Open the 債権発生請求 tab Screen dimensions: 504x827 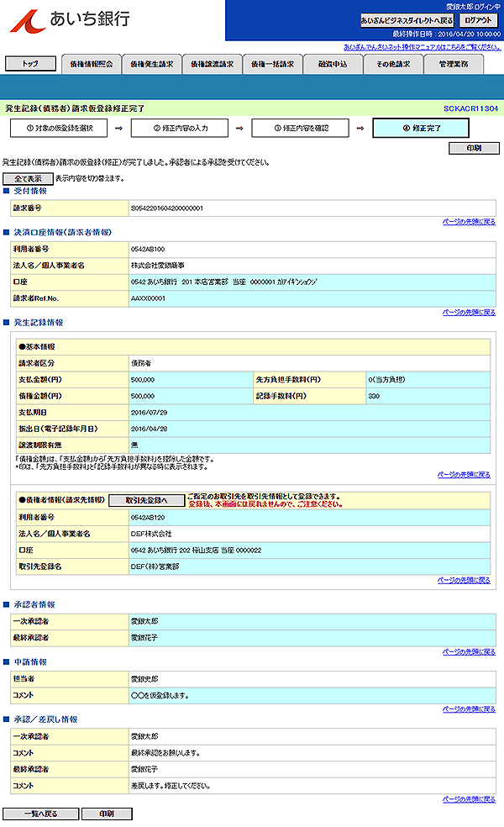(x=152, y=65)
